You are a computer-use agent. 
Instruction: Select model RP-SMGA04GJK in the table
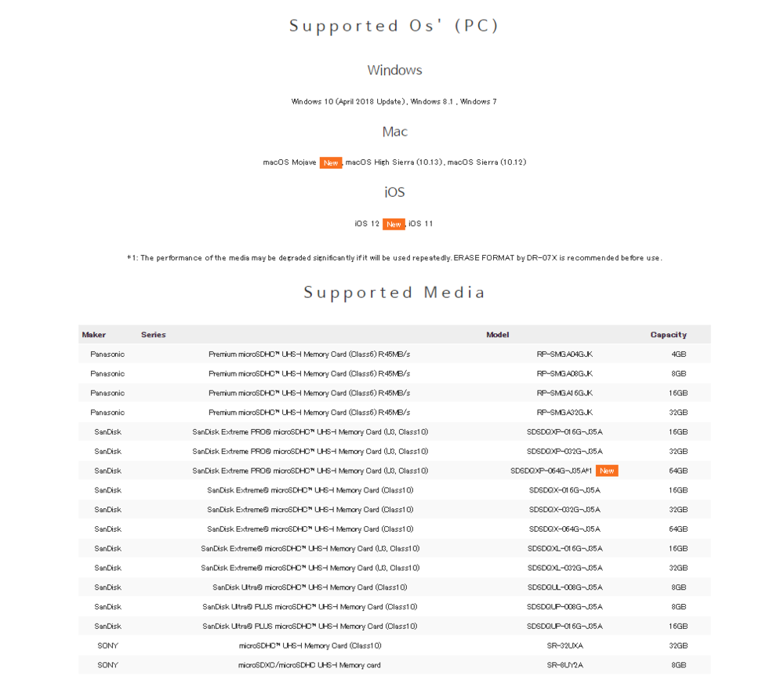(564, 354)
